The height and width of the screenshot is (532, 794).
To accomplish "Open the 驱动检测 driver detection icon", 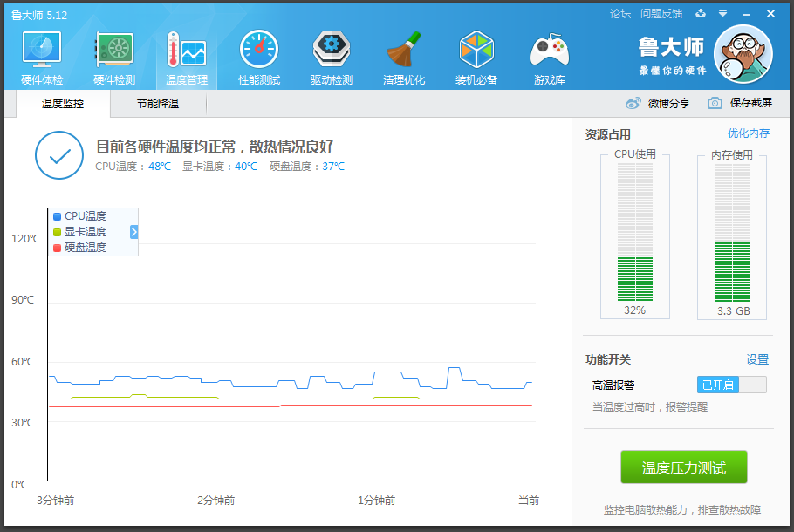I will (x=332, y=49).
